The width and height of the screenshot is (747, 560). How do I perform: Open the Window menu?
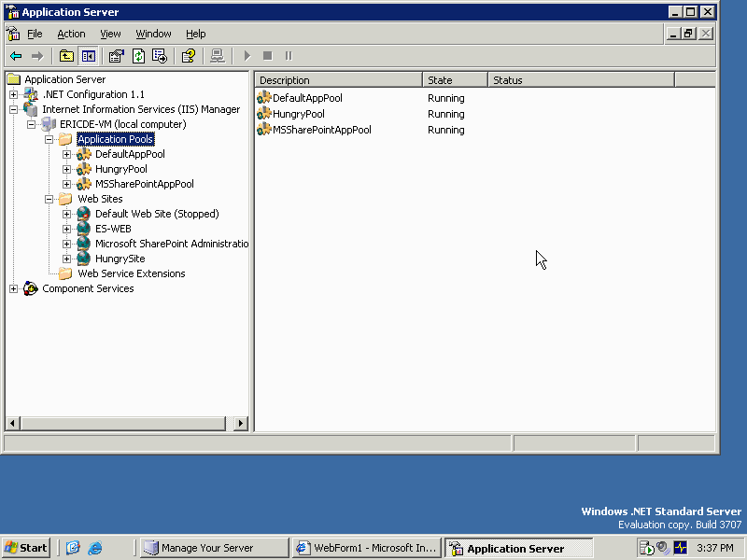click(153, 34)
